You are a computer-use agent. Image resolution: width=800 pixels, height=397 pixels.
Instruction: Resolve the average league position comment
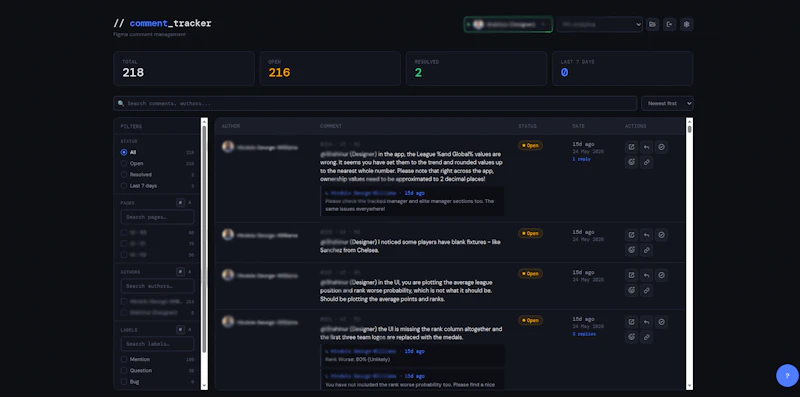tap(661, 275)
